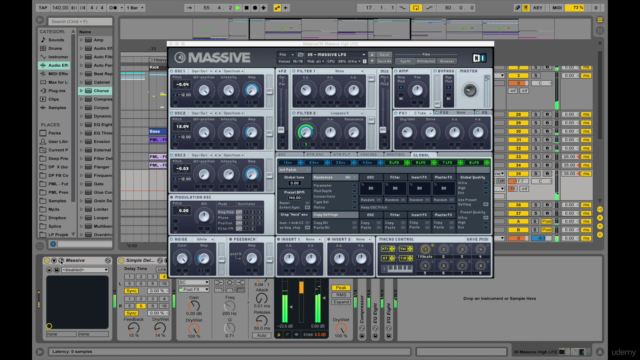Toggle the Noise section power switch
The height and width of the screenshot is (360, 640).
click(172, 240)
